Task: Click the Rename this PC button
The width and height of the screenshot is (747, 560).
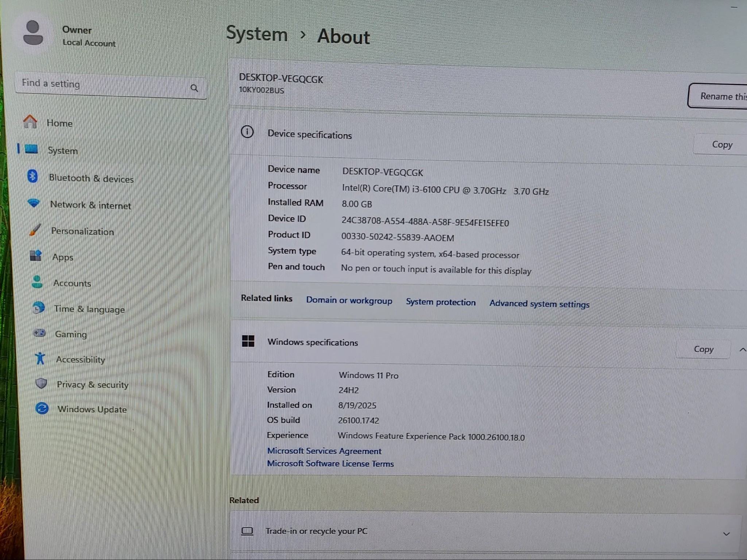Action: [717, 96]
